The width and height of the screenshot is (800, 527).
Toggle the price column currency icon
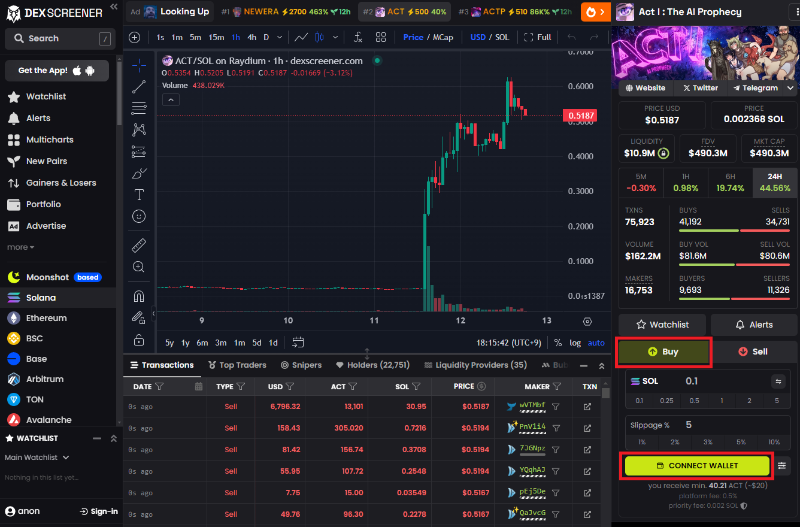(481, 386)
